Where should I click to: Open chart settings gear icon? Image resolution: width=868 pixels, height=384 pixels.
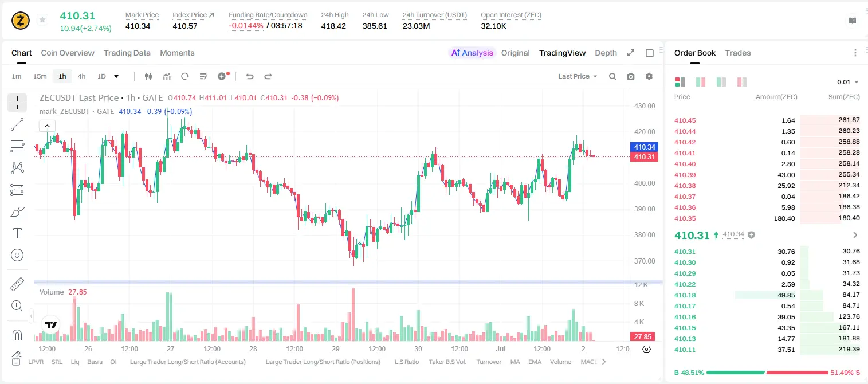pos(649,76)
